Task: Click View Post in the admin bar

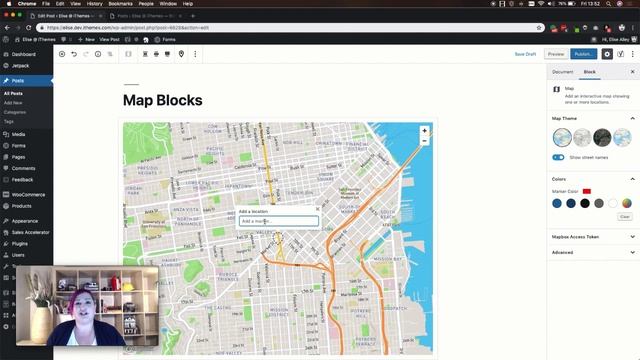Action: click(x=109, y=40)
